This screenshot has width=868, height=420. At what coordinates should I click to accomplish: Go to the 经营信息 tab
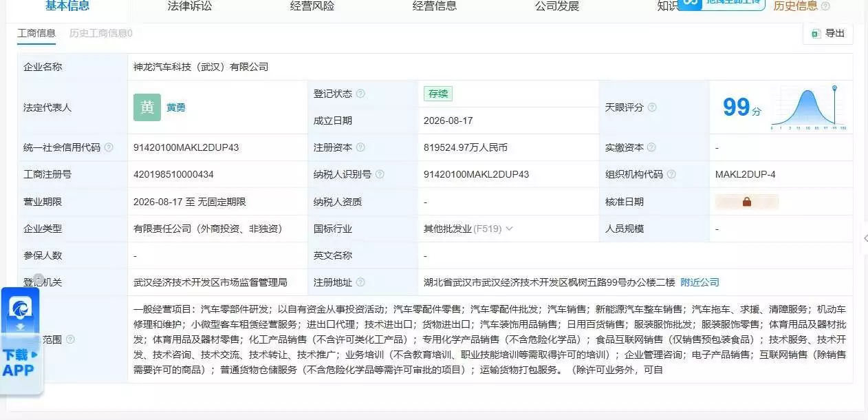(x=434, y=6)
